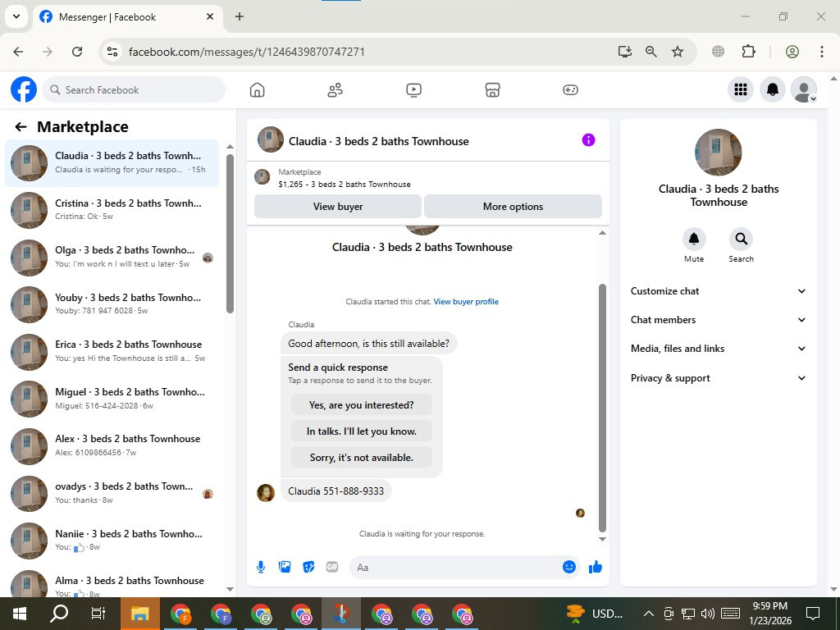
Task: Open conversation information purple i icon
Action: point(588,140)
